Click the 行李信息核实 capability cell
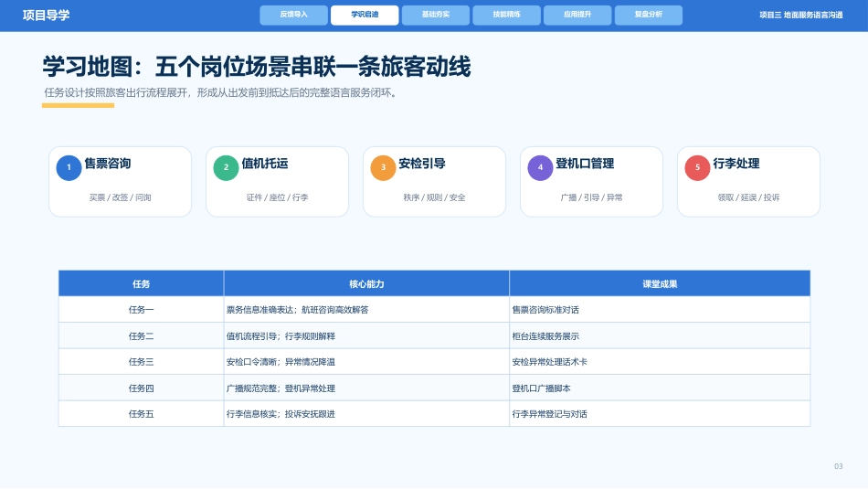 (x=366, y=414)
